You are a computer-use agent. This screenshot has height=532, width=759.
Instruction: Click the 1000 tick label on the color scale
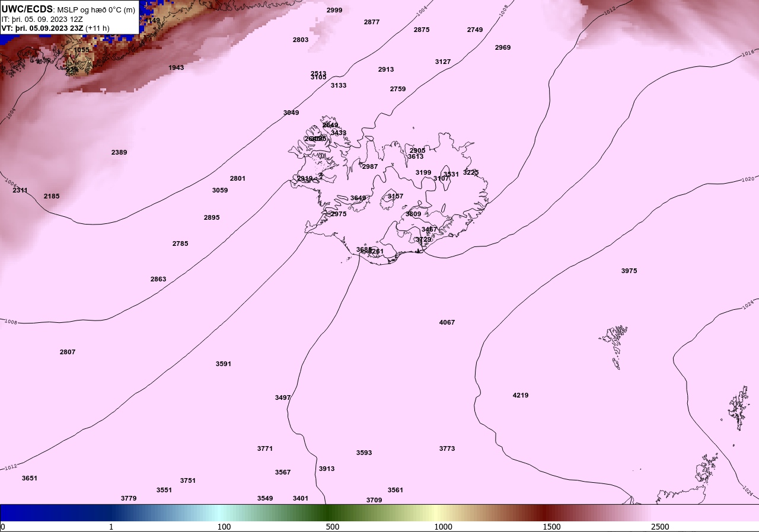point(443,527)
